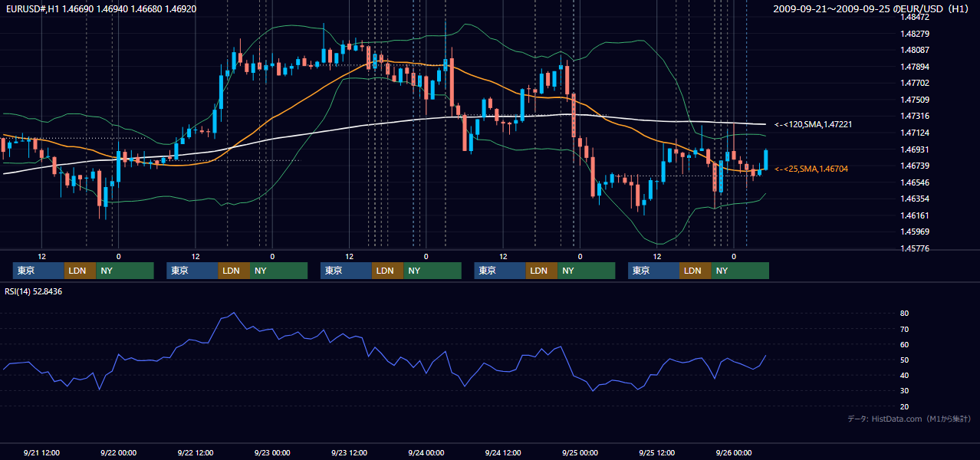Click the 9/21 12:00 time axis label

[x=41, y=453]
